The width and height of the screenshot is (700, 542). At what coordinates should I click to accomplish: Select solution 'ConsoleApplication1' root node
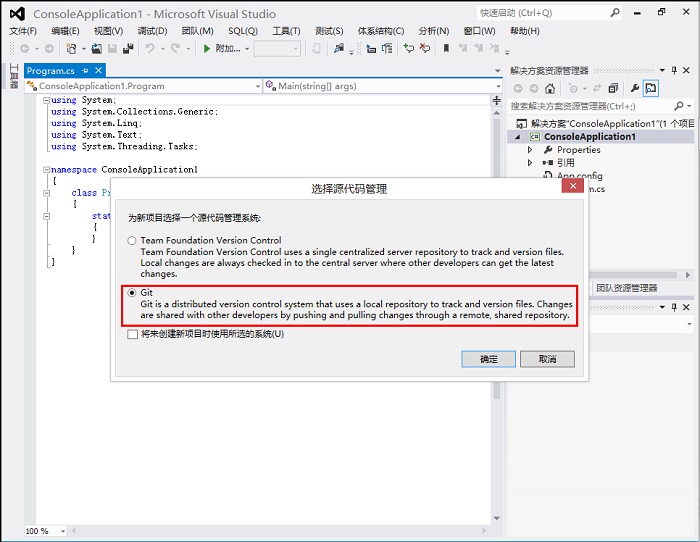click(605, 124)
